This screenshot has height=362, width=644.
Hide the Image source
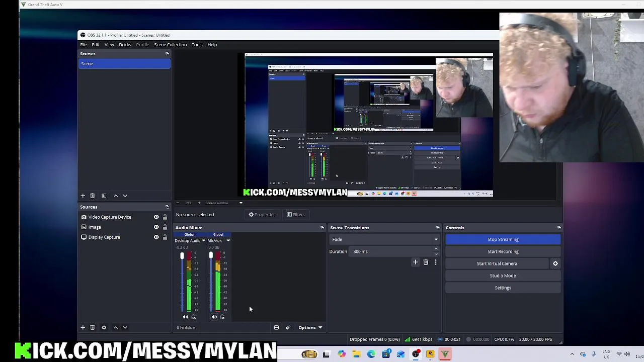click(156, 227)
